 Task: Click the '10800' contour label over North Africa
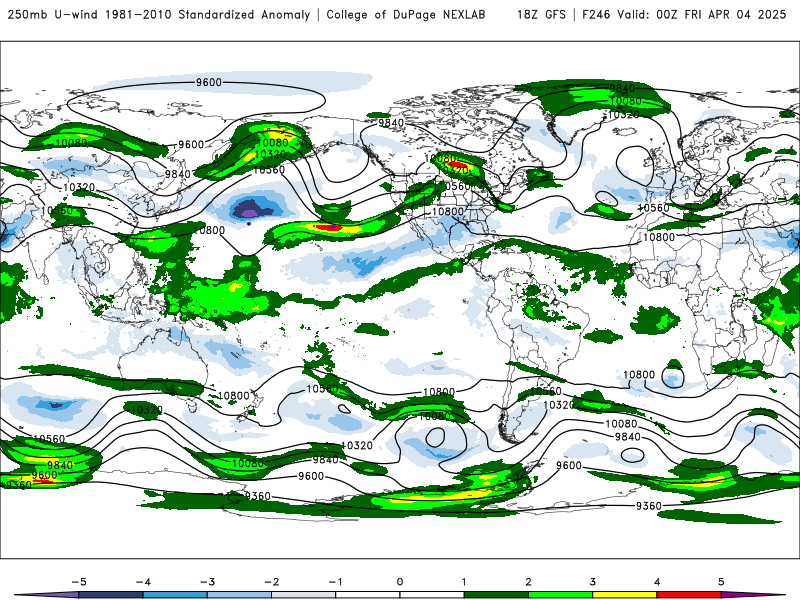tap(659, 237)
